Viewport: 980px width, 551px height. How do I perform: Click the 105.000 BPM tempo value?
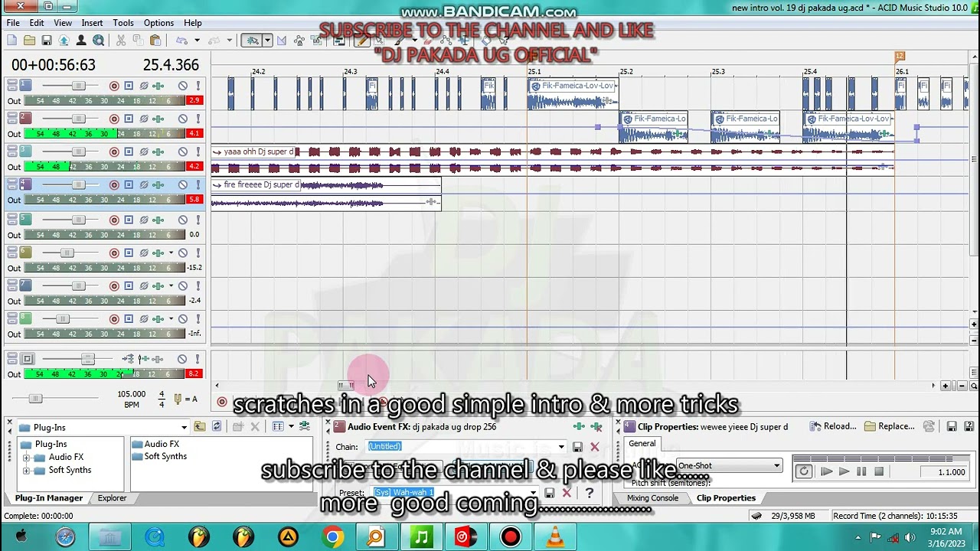tap(131, 394)
